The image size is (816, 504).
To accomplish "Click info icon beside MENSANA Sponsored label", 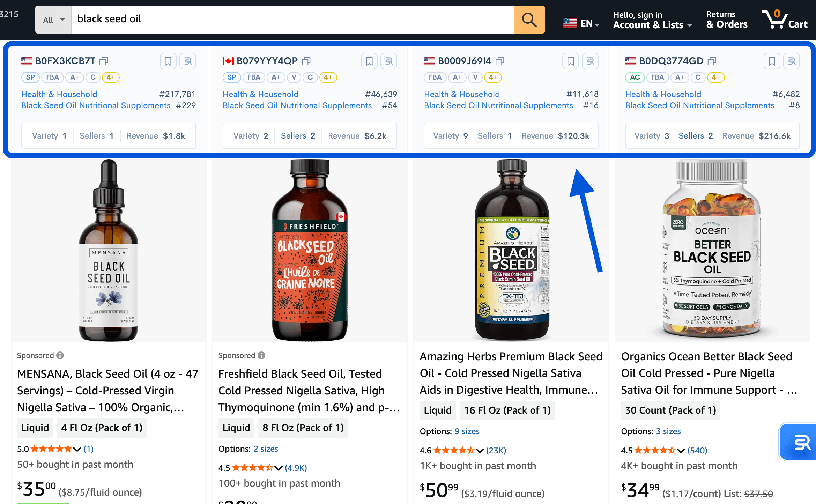I will tap(60, 355).
